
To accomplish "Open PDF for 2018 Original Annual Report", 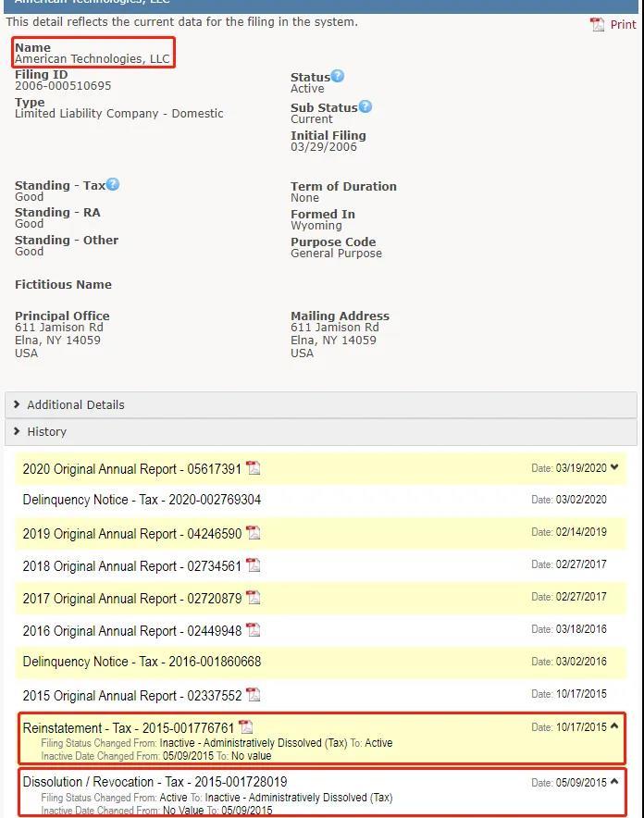I will point(253,565).
